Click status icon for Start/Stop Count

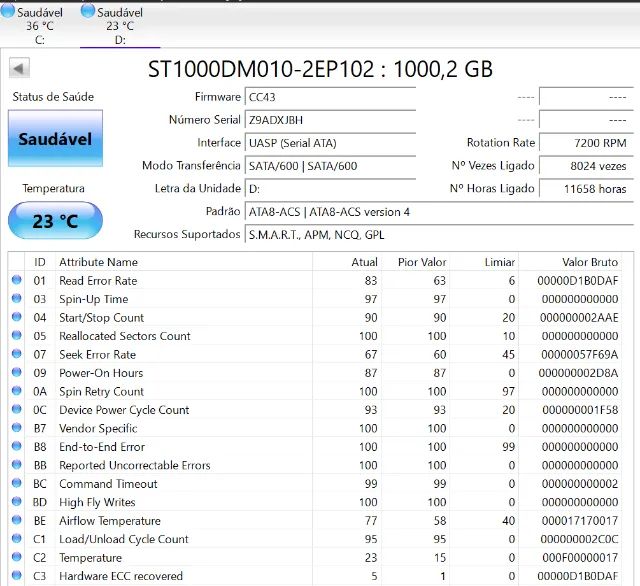point(17,316)
